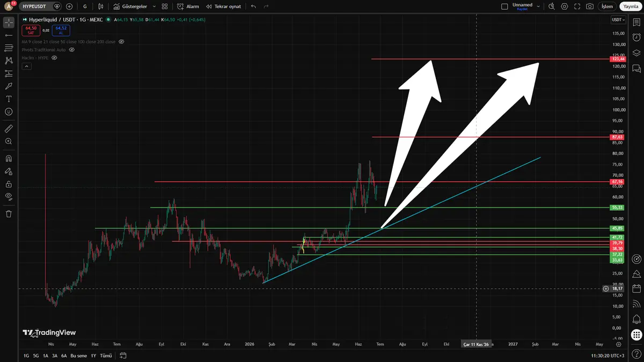The width and height of the screenshot is (644, 362).
Task: Collapse the indicator legend chevron
Action: coord(26,67)
